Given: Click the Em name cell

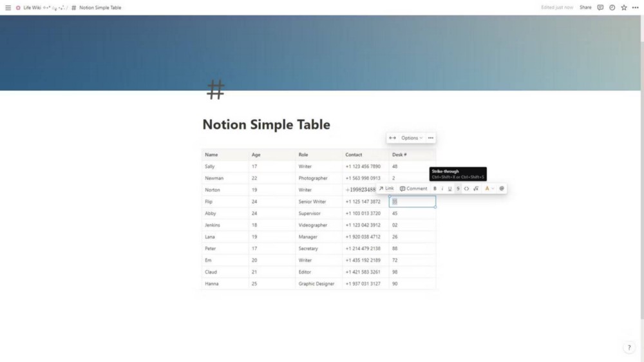Looking at the screenshot, I should click(x=225, y=260).
